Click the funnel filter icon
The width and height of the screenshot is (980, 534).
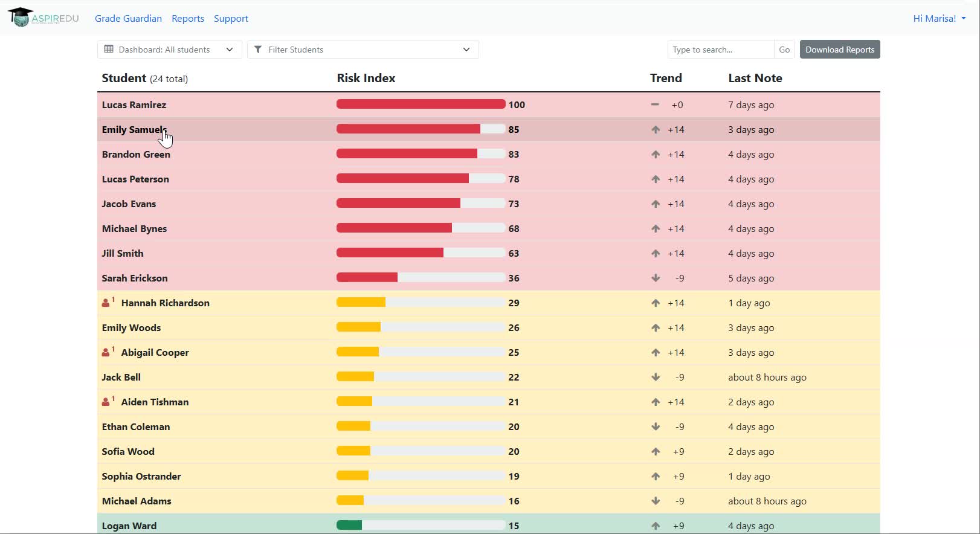point(258,50)
